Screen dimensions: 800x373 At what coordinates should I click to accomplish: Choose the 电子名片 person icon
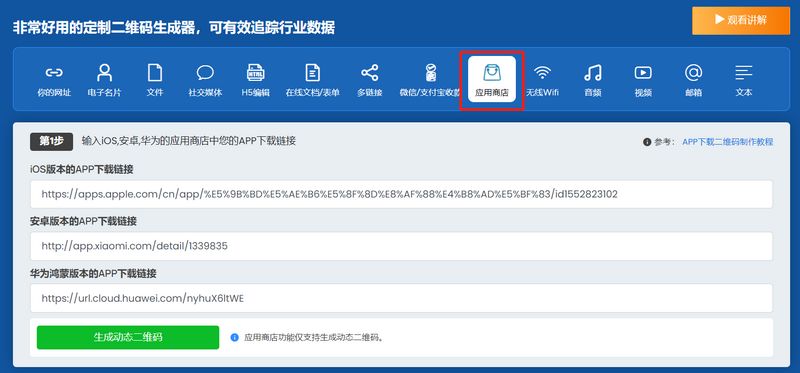coord(105,73)
